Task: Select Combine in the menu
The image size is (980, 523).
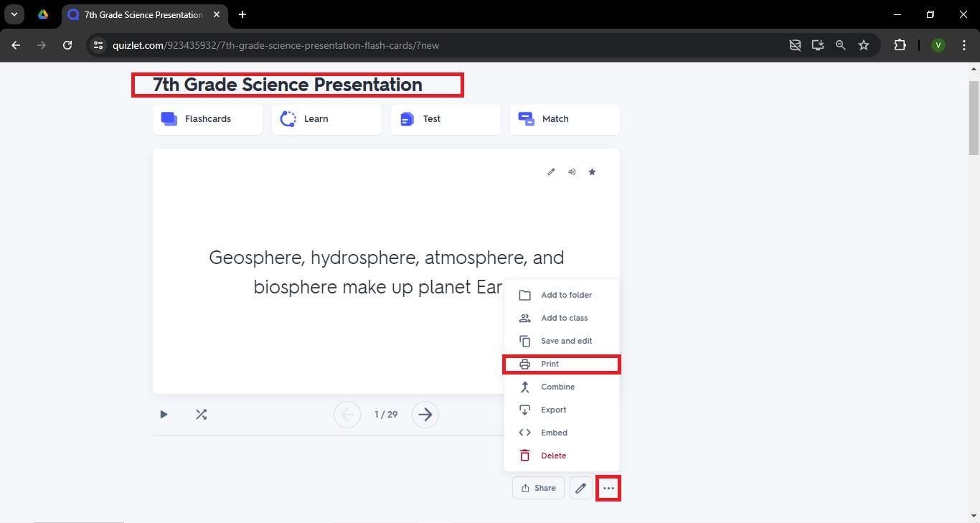Action: (557, 387)
